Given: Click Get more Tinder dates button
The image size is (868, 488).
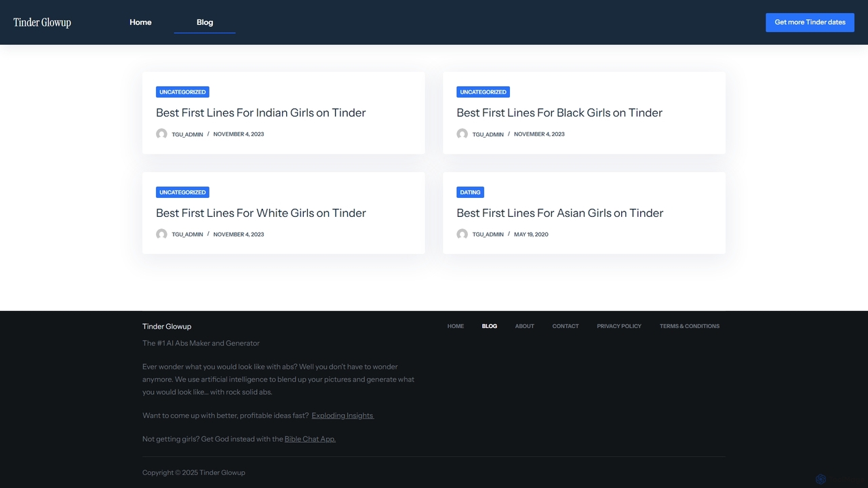Looking at the screenshot, I should click(x=810, y=22).
